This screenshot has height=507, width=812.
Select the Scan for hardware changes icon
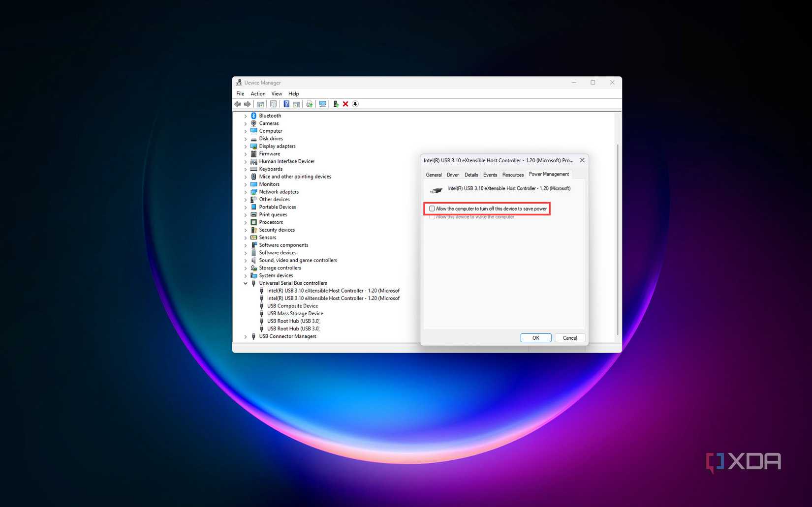point(322,104)
